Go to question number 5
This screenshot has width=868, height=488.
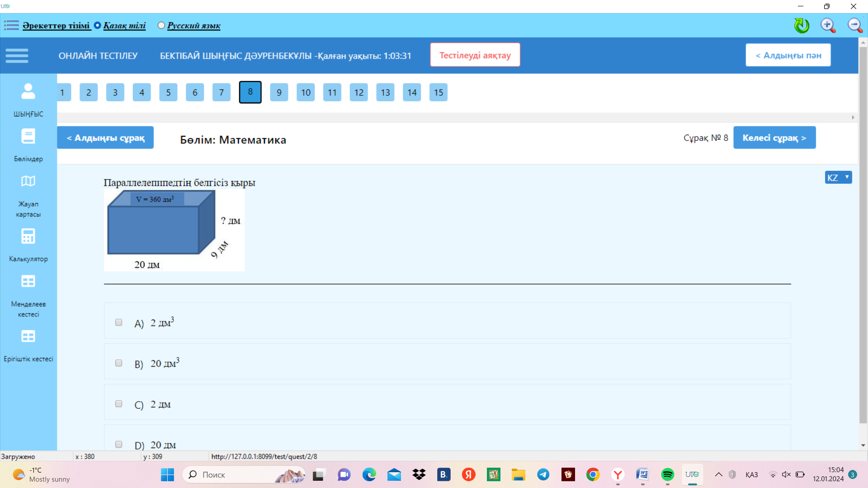[168, 93]
